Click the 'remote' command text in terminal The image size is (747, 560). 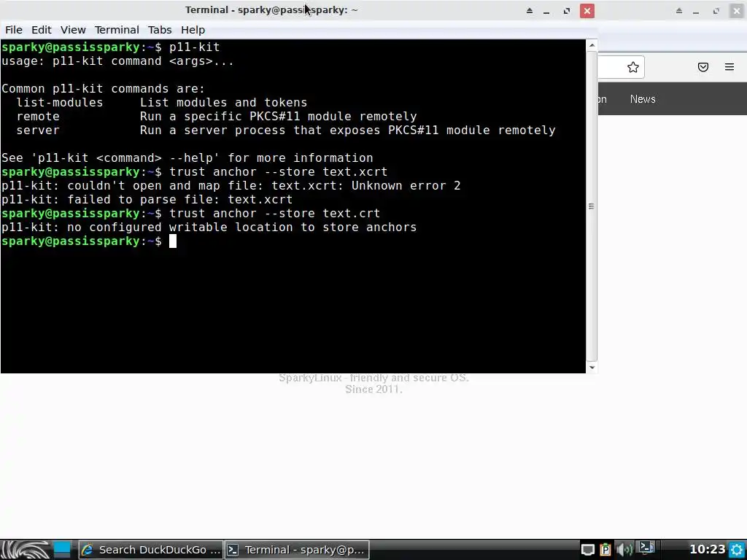point(38,116)
